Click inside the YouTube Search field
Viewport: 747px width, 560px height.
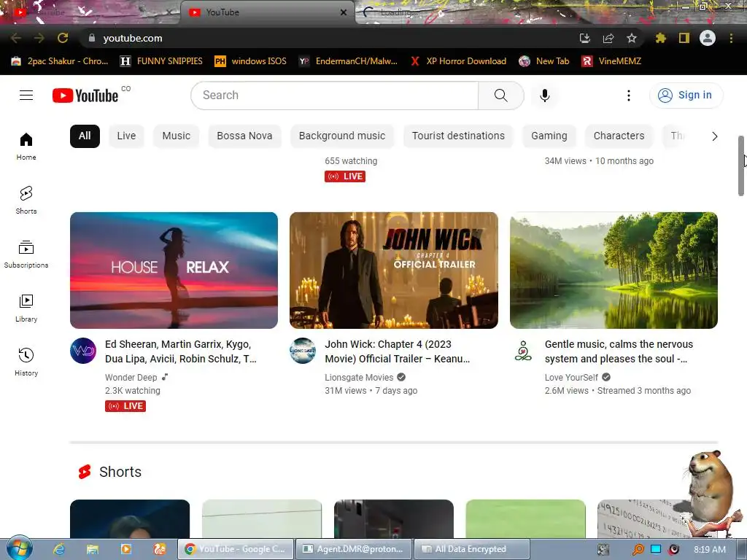point(334,96)
